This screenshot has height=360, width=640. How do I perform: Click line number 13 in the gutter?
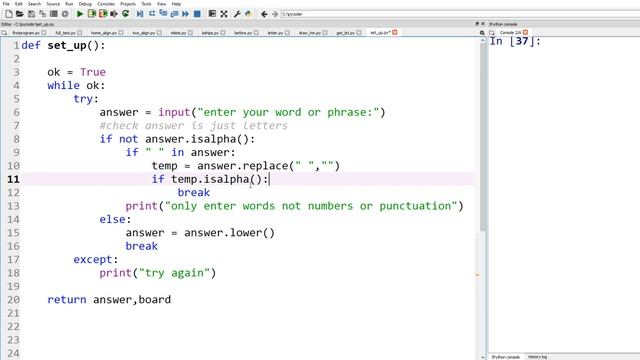13,206
